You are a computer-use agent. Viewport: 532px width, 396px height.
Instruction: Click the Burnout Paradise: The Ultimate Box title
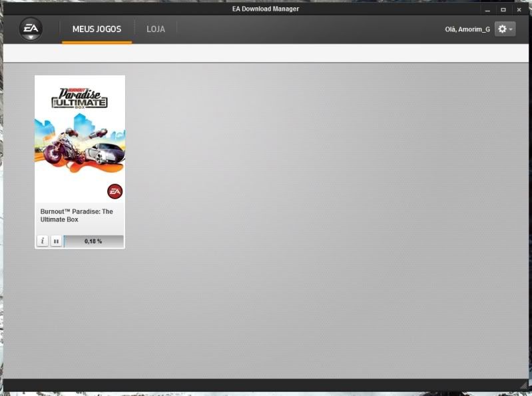(x=77, y=215)
